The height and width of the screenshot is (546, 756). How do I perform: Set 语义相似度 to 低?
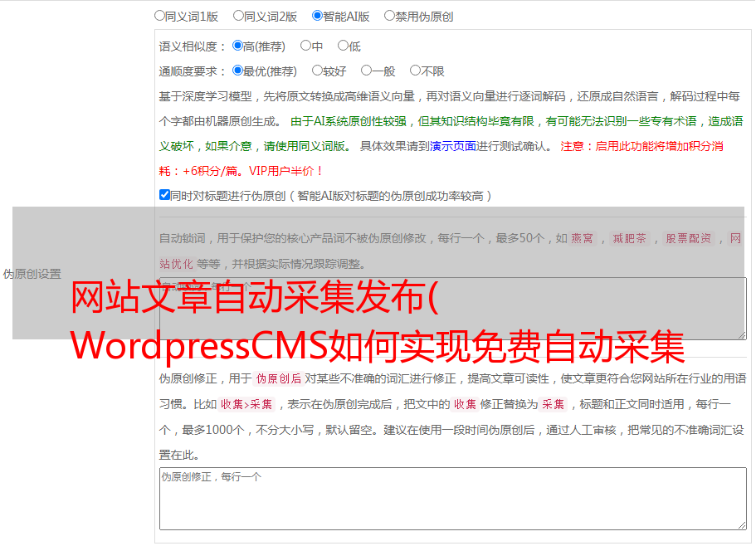click(344, 46)
